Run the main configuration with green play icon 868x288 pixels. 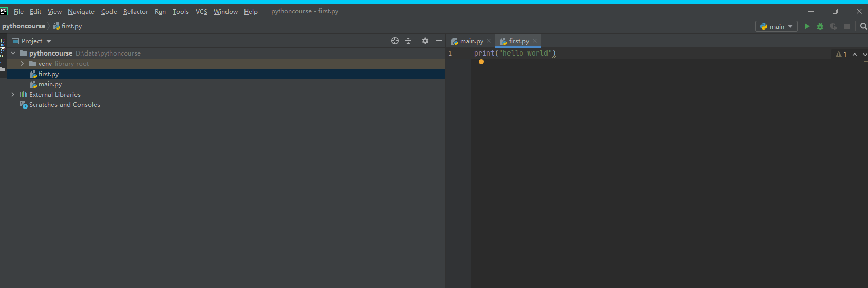807,26
